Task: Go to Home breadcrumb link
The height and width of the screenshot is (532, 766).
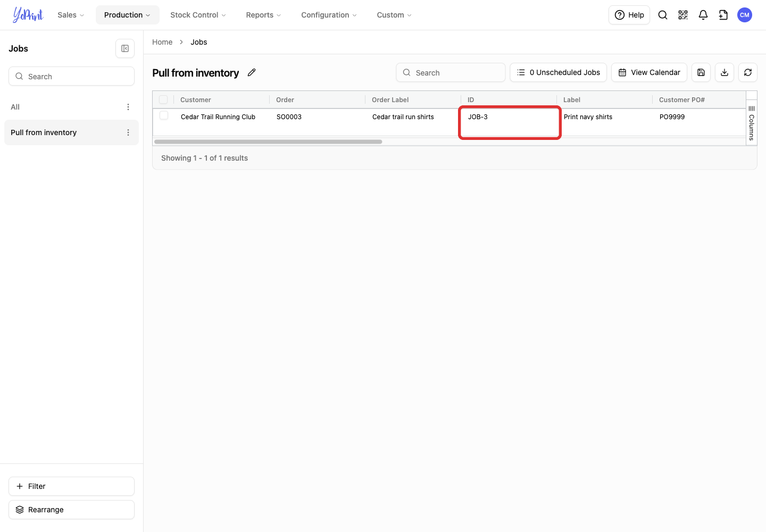Action: pos(162,42)
